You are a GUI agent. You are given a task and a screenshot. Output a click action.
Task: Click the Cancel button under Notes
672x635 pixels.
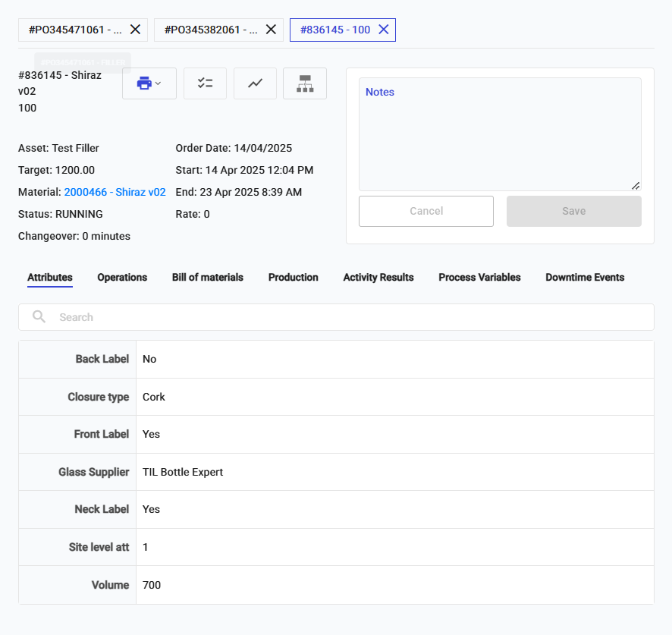pos(426,211)
